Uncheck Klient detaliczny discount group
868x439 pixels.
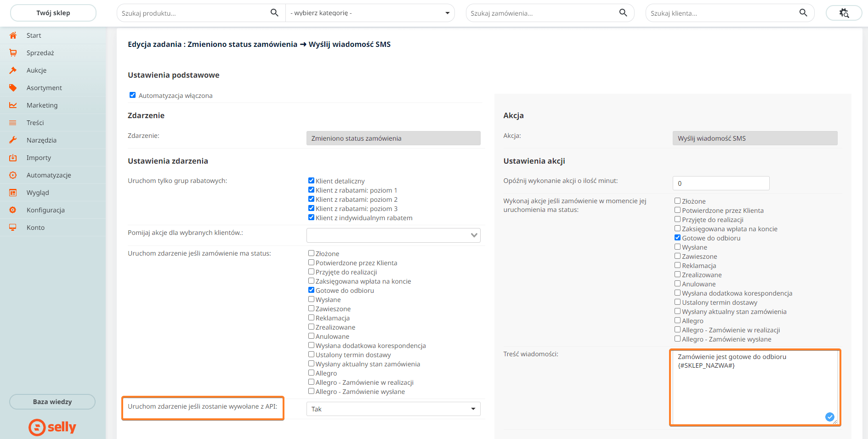[x=311, y=181]
